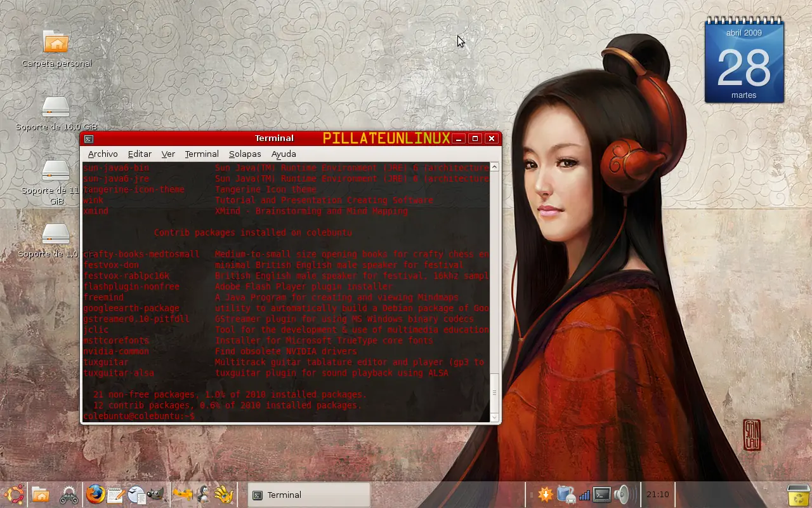Select the Soporte de 11 GiB drive
The width and height of the screenshot is (812, 508).
[51, 183]
